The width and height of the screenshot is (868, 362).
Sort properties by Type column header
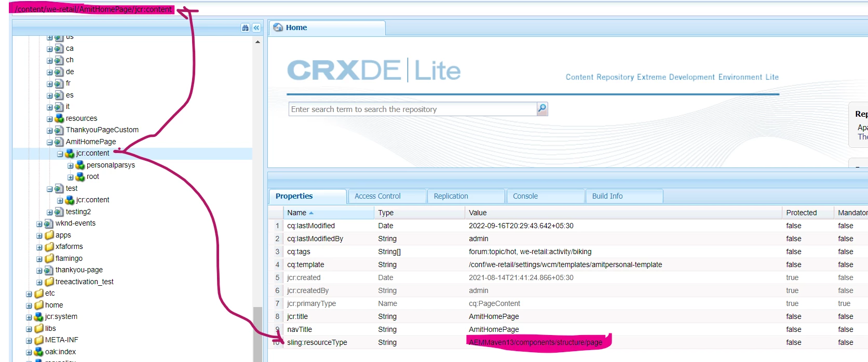[419, 213]
